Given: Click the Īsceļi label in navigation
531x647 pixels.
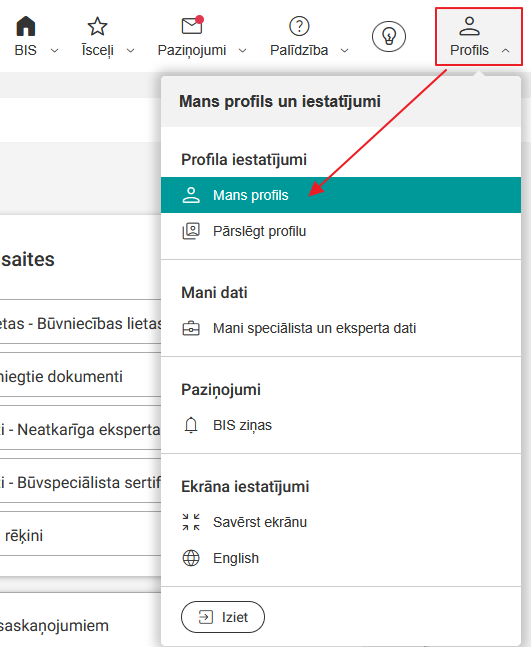Looking at the screenshot, I should pos(97,50).
